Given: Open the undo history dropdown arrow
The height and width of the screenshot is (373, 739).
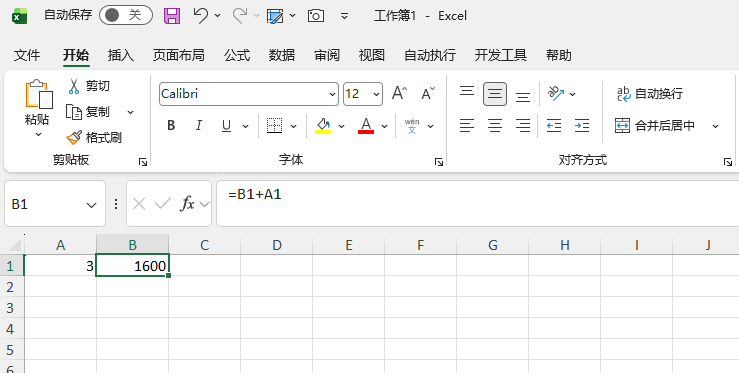Looking at the screenshot, I should [217, 16].
